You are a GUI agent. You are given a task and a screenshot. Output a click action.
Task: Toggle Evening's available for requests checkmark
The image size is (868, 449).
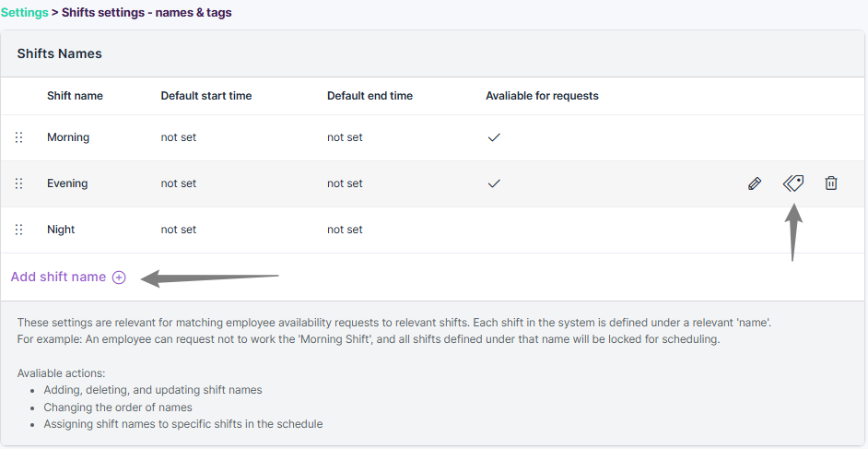(x=494, y=183)
